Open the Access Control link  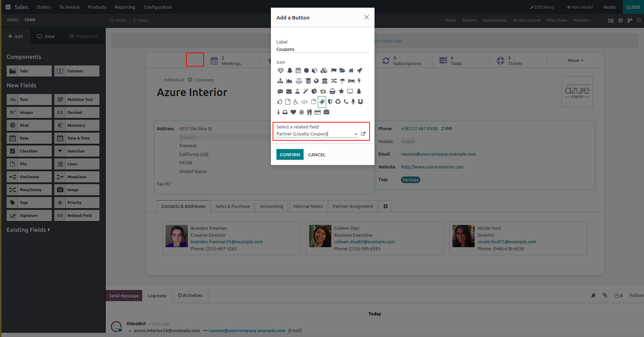[x=526, y=20]
